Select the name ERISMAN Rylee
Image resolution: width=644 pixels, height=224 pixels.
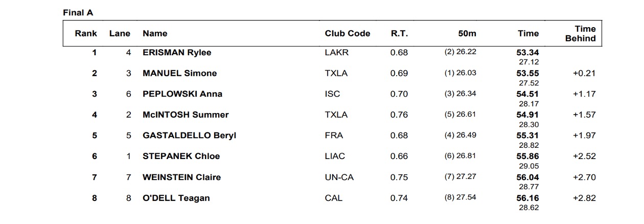click(177, 52)
